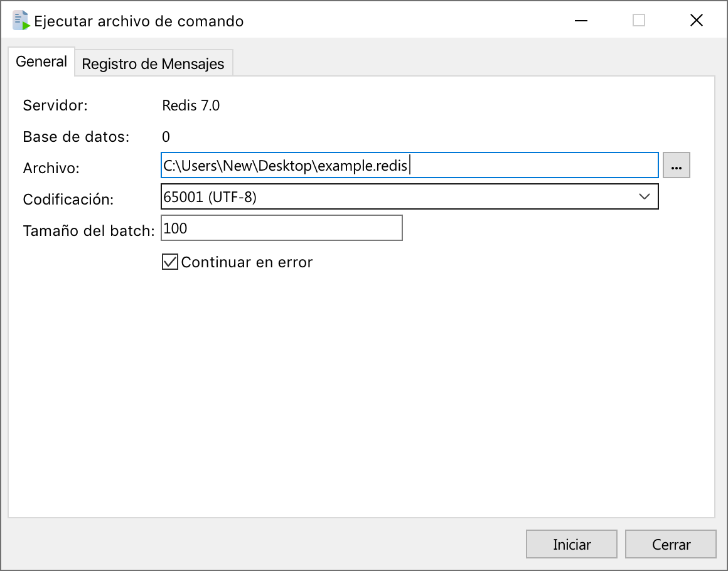Focus the Tamaño del batch input field
Screen dimensions: 728x571
pos(281,228)
